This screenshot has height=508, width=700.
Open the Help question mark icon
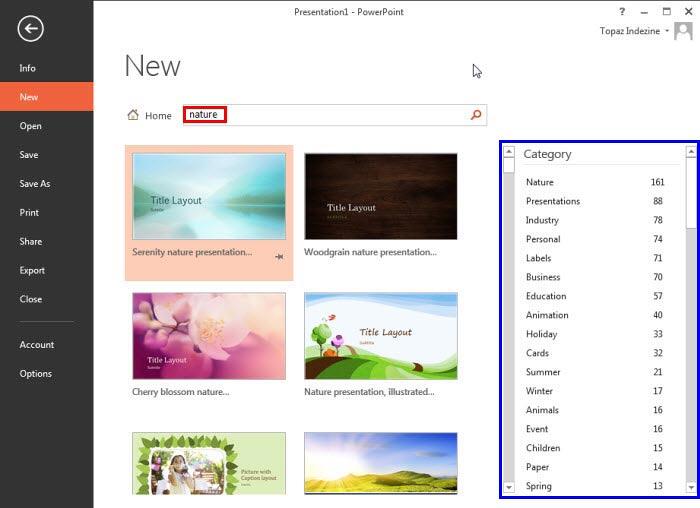[622, 11]
